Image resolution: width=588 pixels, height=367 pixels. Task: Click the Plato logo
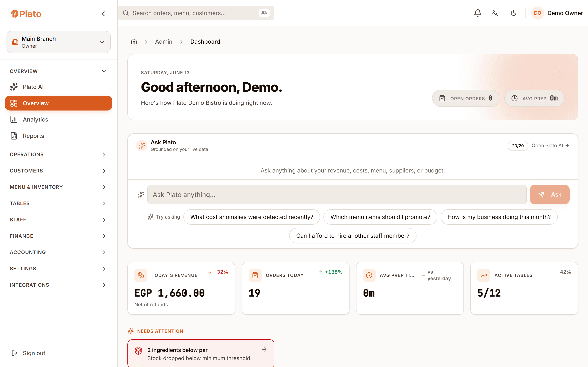tap(26, 14)
